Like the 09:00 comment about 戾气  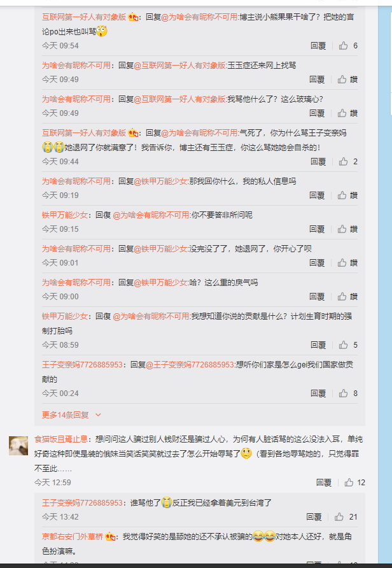click(347, 297)
